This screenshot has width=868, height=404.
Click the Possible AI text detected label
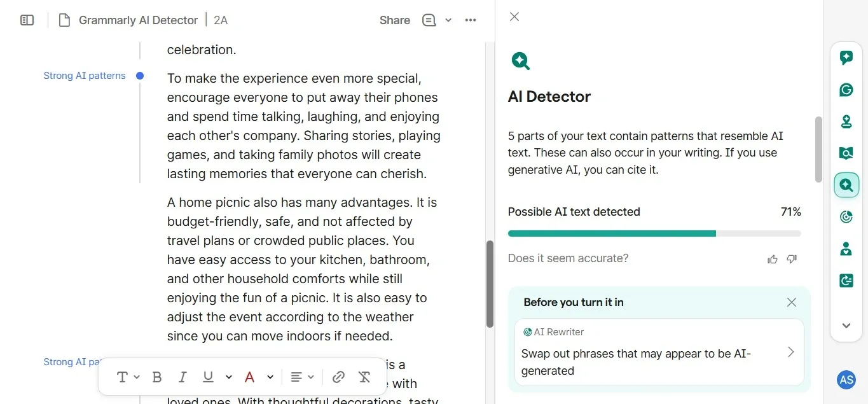point(574,212)
